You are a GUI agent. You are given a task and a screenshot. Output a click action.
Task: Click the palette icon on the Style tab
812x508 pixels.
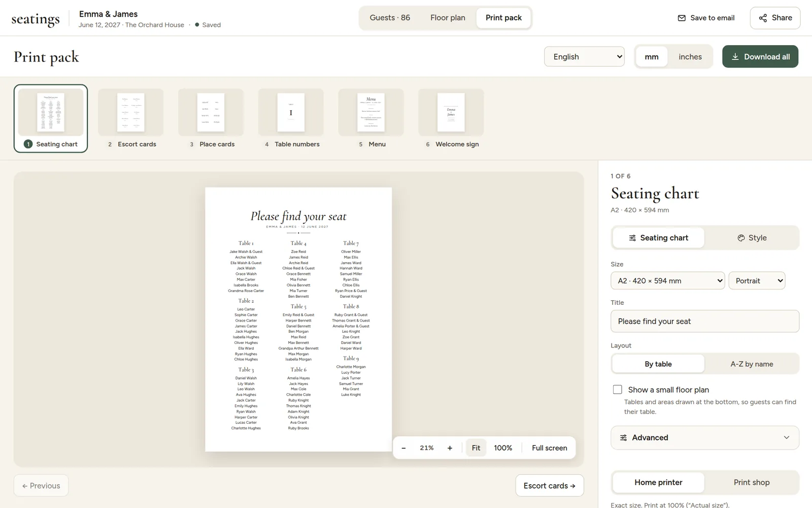(x=741, y=238)
